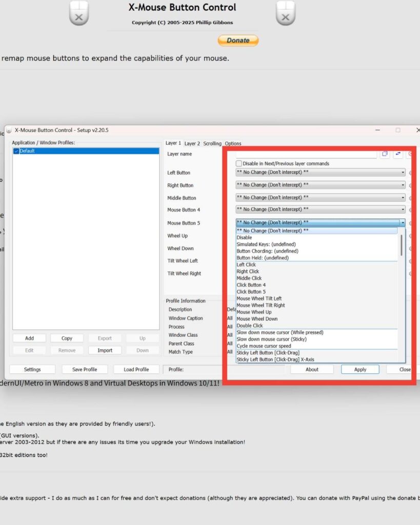Click the Match Type label
Screen dimensions: 420x525
tap(181, 352)
